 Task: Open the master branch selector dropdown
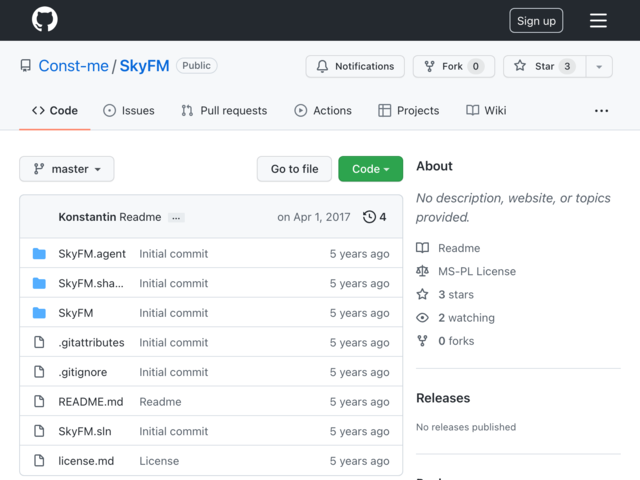pyautogui.click(x=67, y=169)
